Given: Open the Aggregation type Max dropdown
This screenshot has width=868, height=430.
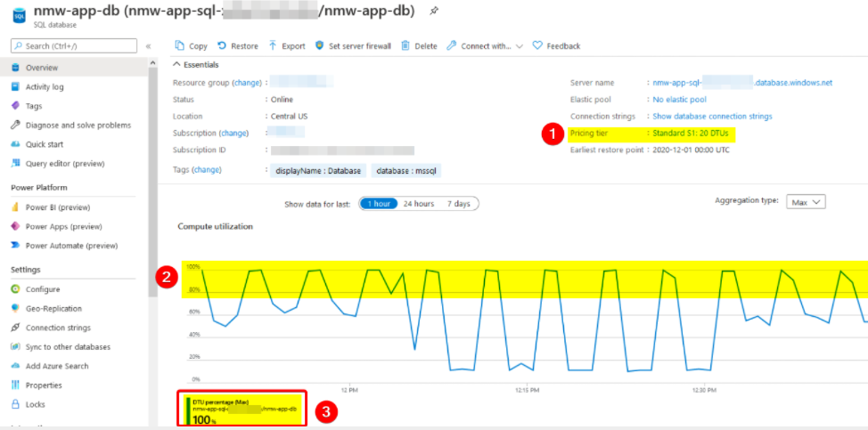Looking at the screenshot, I should [806, 202].
